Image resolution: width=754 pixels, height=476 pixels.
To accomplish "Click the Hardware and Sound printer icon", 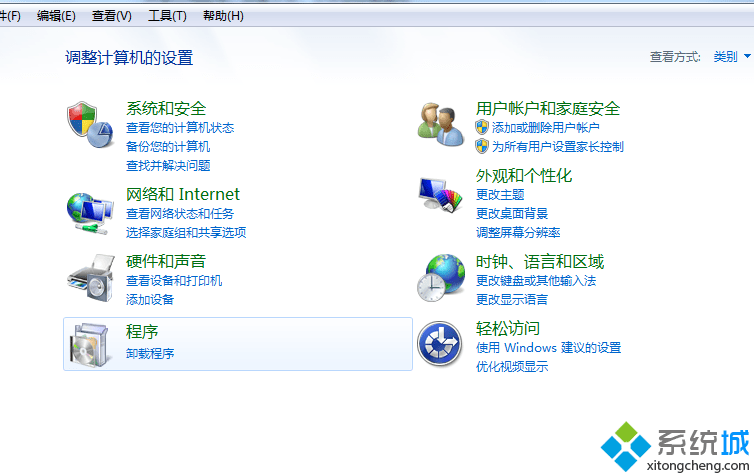I will (91, 278).
